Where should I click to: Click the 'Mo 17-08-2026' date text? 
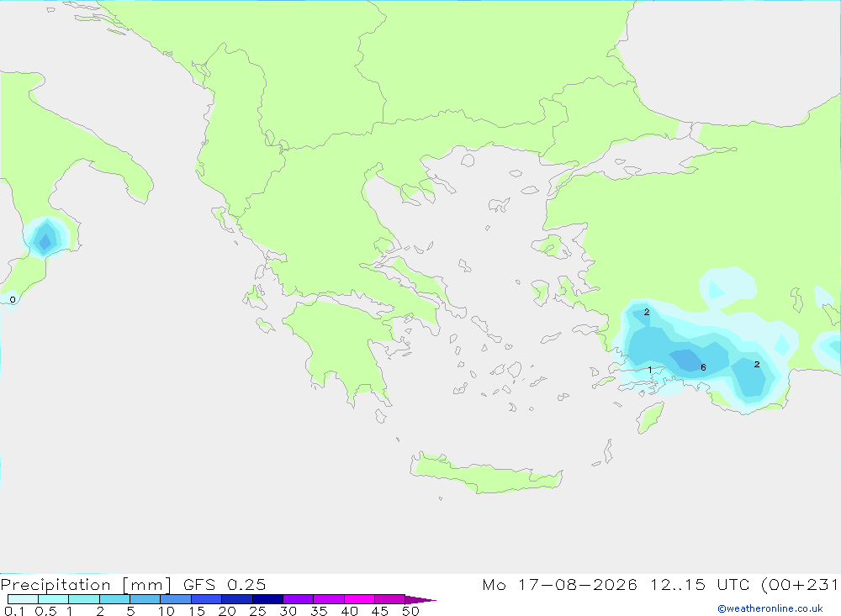pyautogui.click(x=559, y=584)
